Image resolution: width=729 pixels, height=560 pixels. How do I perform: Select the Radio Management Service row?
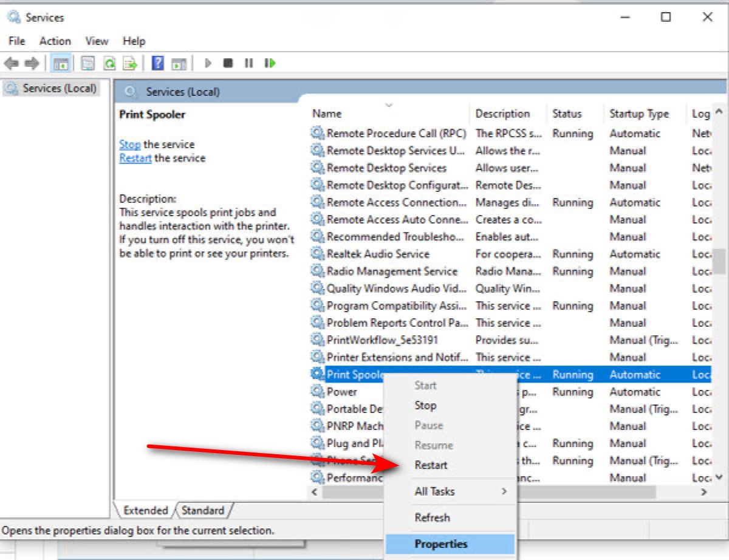[510, 271]
